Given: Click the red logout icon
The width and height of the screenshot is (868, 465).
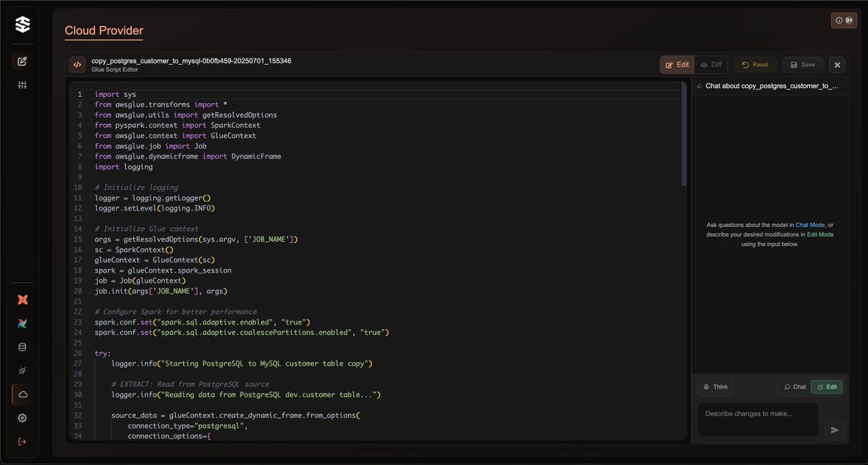Looking at the screenshot, I should (x=22, y=441).
